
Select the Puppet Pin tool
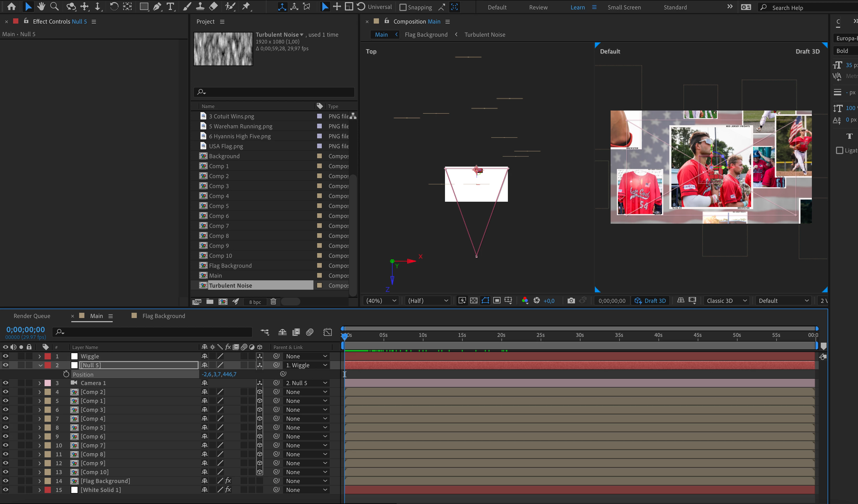click(246, 7)
